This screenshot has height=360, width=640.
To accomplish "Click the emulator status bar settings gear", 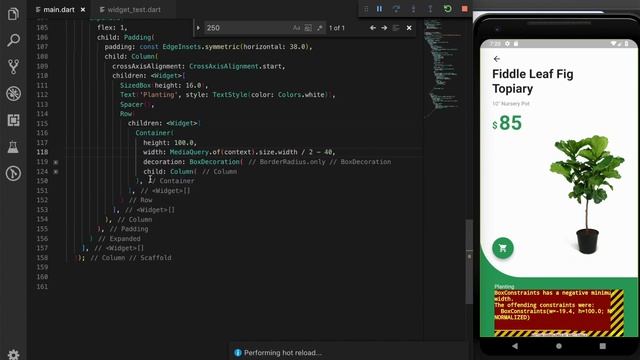I will [x=507, y=43].
